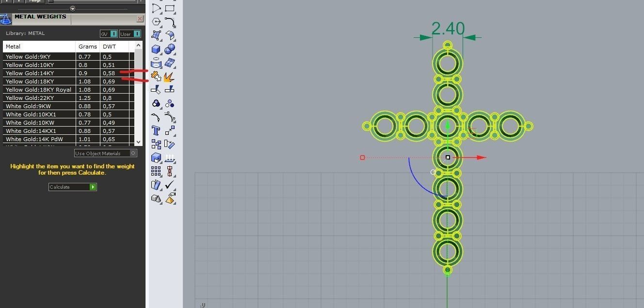644x308 pixels.
Task: Select the Check objects checkmark tool
Action: point(170,185)
